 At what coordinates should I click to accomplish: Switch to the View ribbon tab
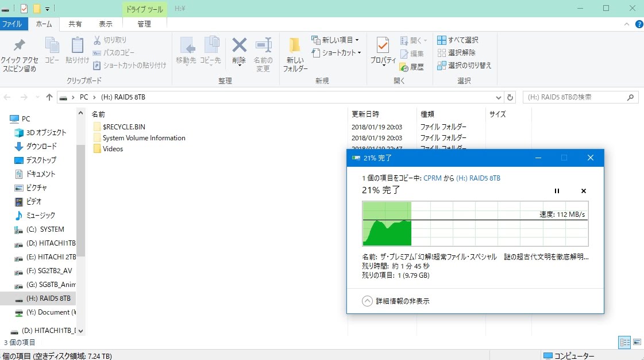pos(106,24)
